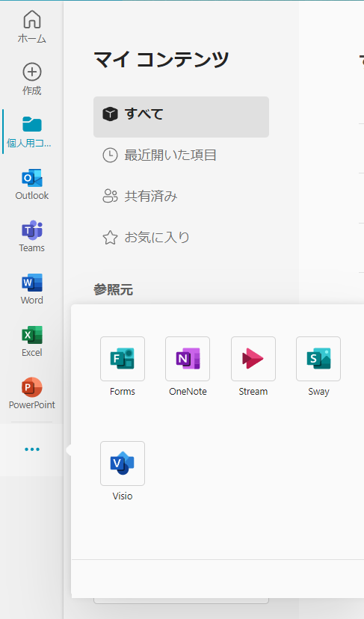Show 最近開いた項目 recent items
Viewport: 364px width, 619px height.
181,155
